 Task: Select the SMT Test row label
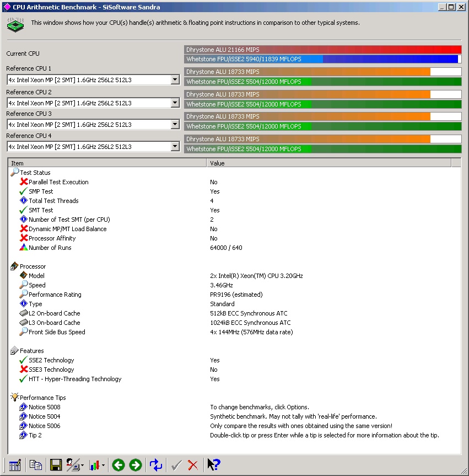[41, 210]
